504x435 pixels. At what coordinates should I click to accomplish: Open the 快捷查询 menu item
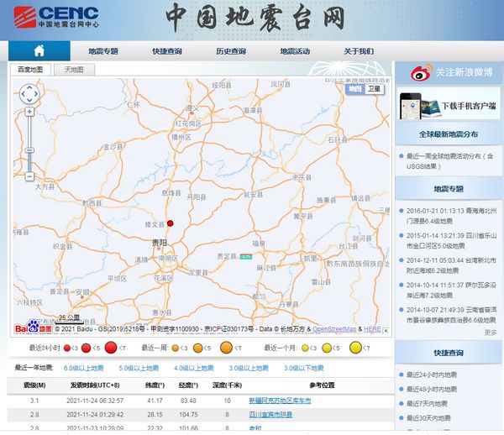(167, 51)
